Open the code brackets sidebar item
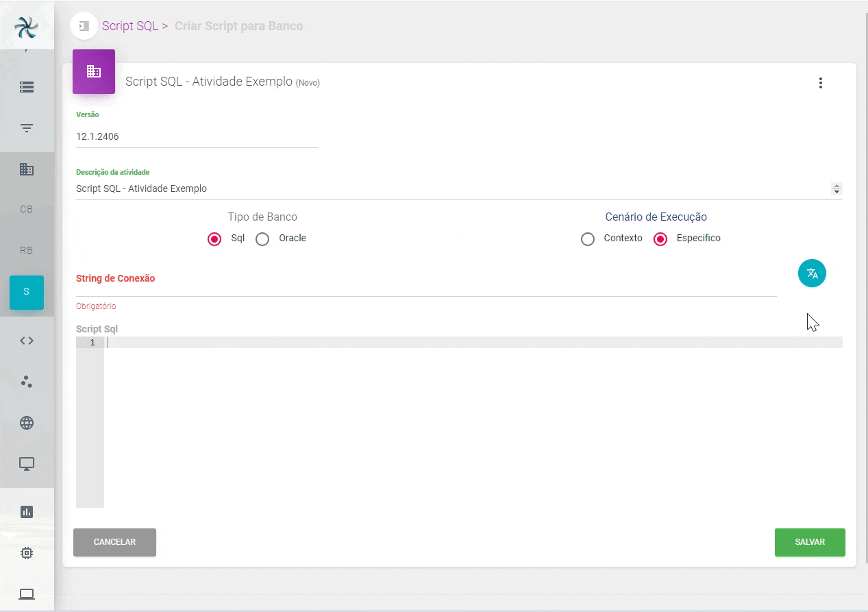This screenshot has width=868, height=612. [x=27, y=341]
